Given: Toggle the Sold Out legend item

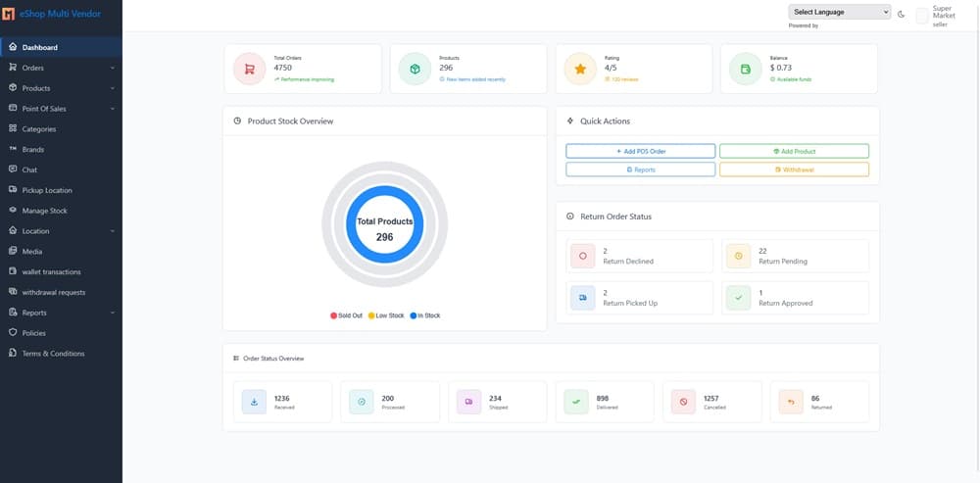Looking at the screenshot, I should click(347, 315).
